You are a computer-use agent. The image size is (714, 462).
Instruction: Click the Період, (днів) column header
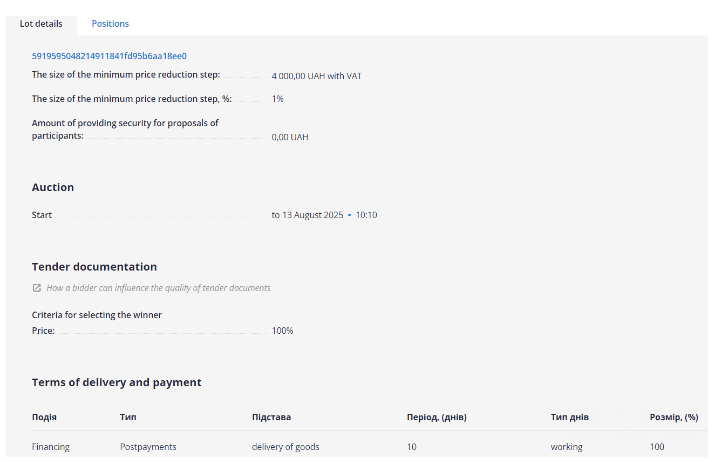coord(436,417)
